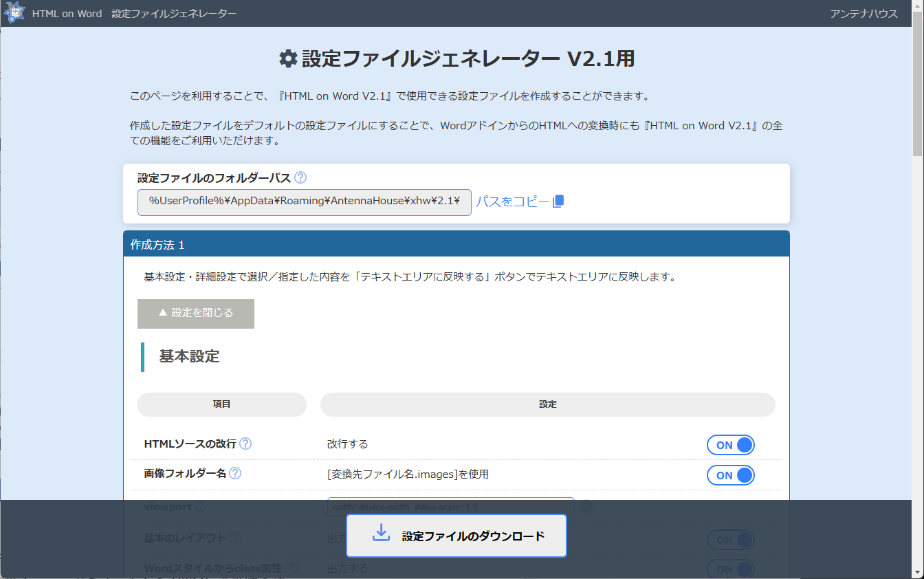The image size is (924, 579).
Task: Open help for HTMLソースの改行
Action: coord(245,444)
